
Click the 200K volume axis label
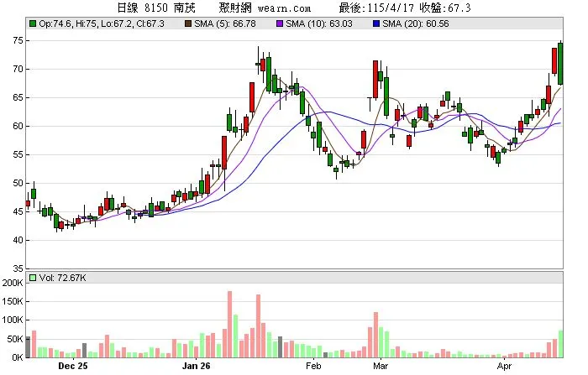[x=13, y=283]
